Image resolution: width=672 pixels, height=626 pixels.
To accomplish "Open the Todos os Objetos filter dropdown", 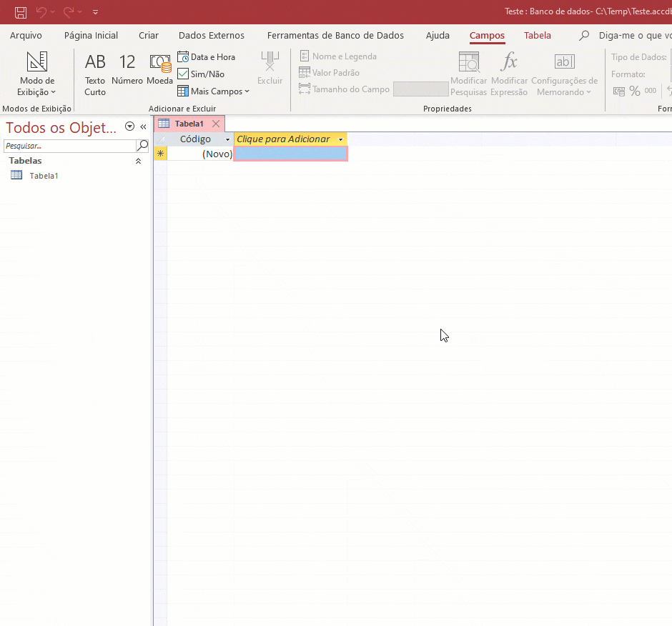I will point(129,126).
